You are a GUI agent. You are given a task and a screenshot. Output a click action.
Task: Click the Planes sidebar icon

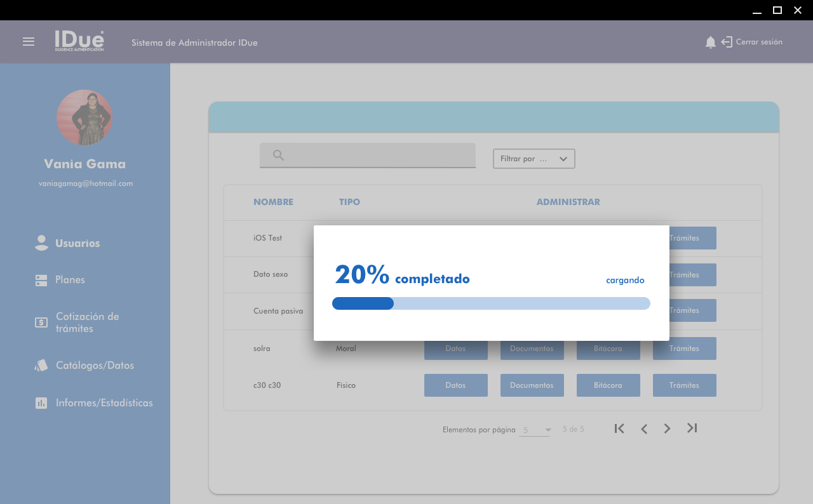[x=41, y=280]
